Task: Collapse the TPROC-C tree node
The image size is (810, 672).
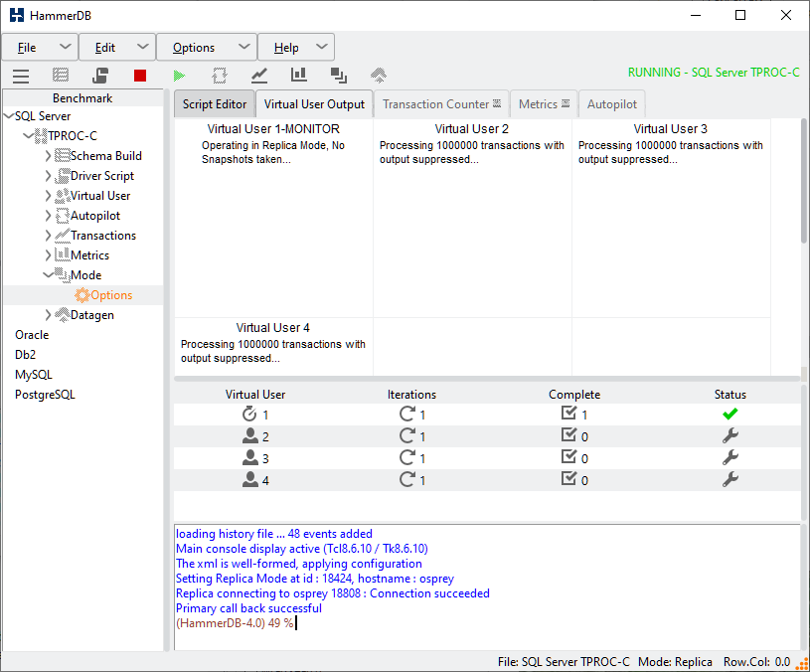Action: point(28,136)
